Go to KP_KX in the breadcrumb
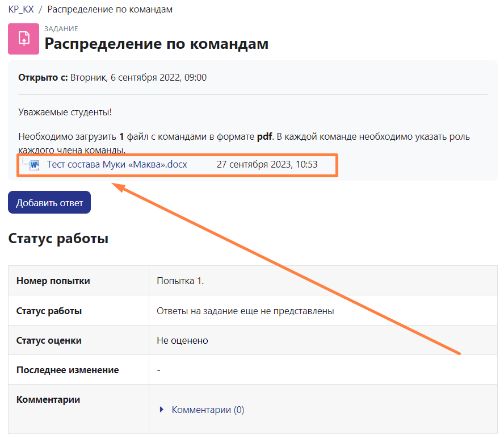The height and width of the screenshot is (438, 504). pyautogui.click(x=21, y=10)
